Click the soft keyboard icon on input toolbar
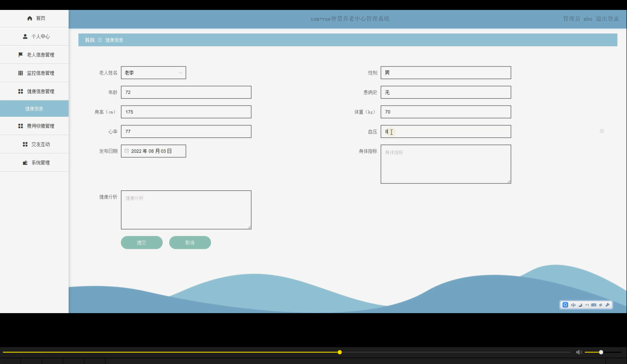 pyautogui.click(x=593, y=305)
